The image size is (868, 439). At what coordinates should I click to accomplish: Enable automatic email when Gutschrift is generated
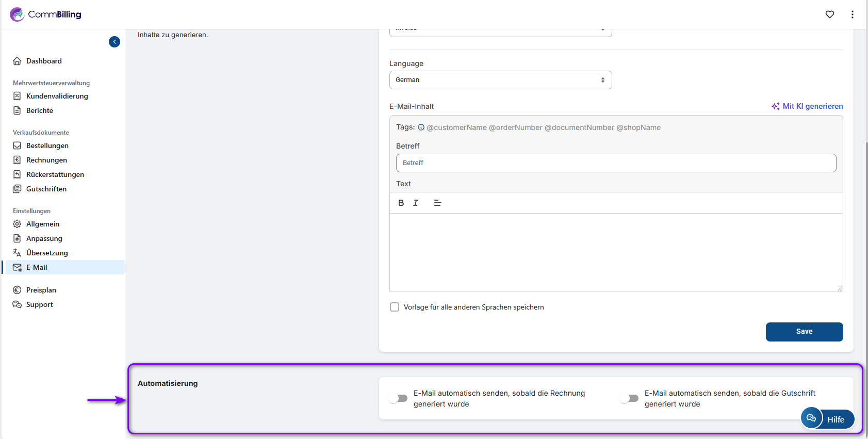coord(630,398)
